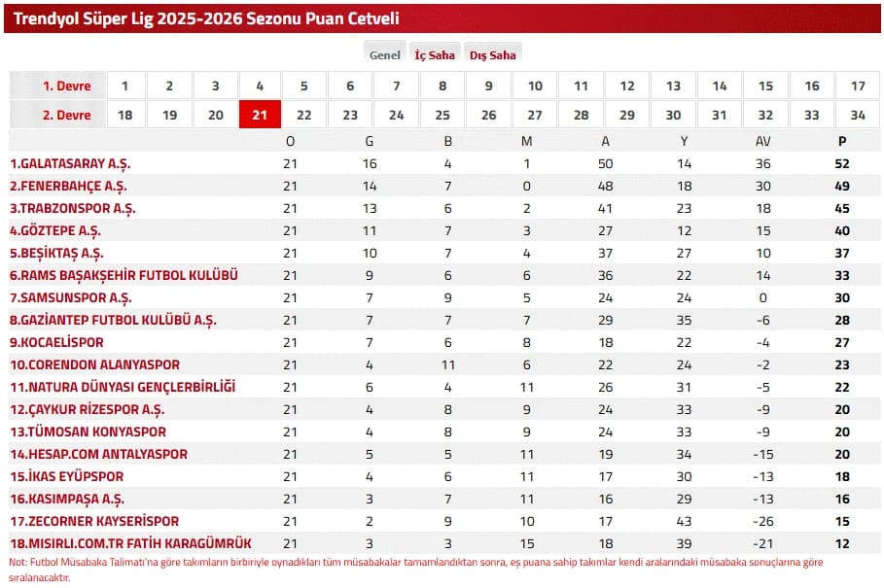884x588 pixels.
Task: Click the Trabzonspor A.Ş. team name
Action: (73, 208)
